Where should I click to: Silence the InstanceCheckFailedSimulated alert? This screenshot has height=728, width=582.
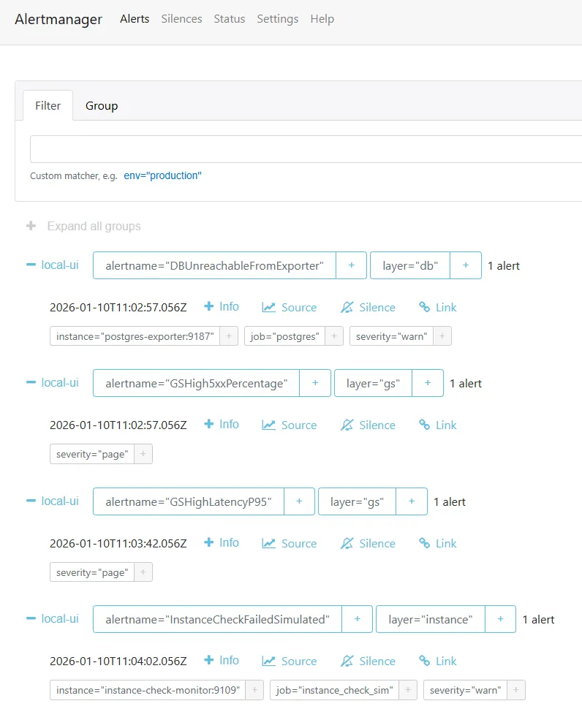click(x=368, y=661)
